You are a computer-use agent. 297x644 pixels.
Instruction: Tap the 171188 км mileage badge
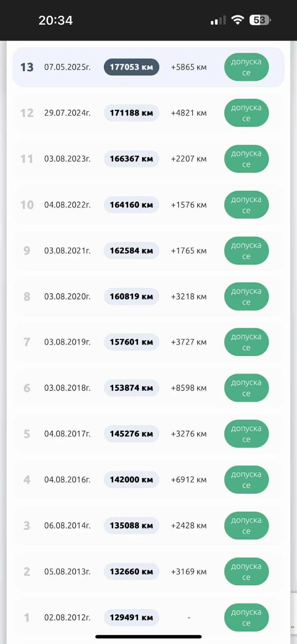click(x=131, y=113)
